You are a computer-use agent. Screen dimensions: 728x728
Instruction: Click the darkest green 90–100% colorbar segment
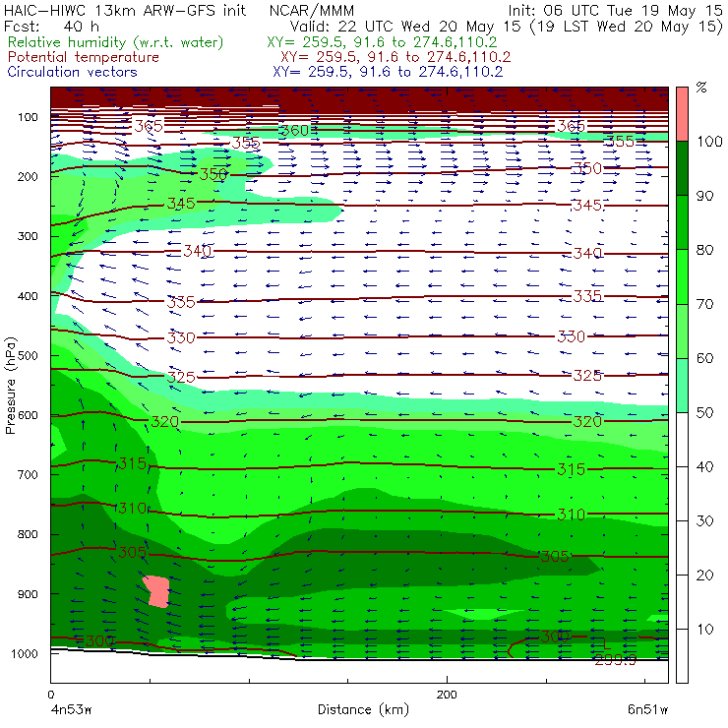pos(682,168)
